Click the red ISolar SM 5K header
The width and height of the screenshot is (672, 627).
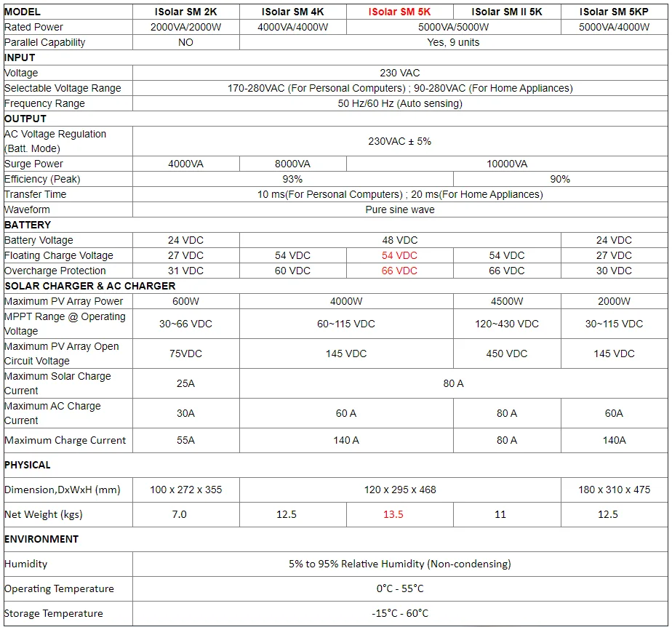click(x=399, y=12)
